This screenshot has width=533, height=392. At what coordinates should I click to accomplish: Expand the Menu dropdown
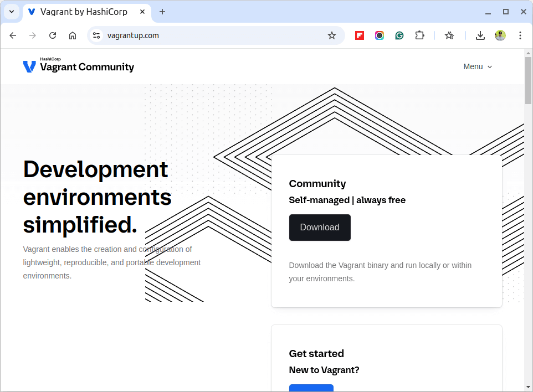pyautogui.click(x=478, y=66)
